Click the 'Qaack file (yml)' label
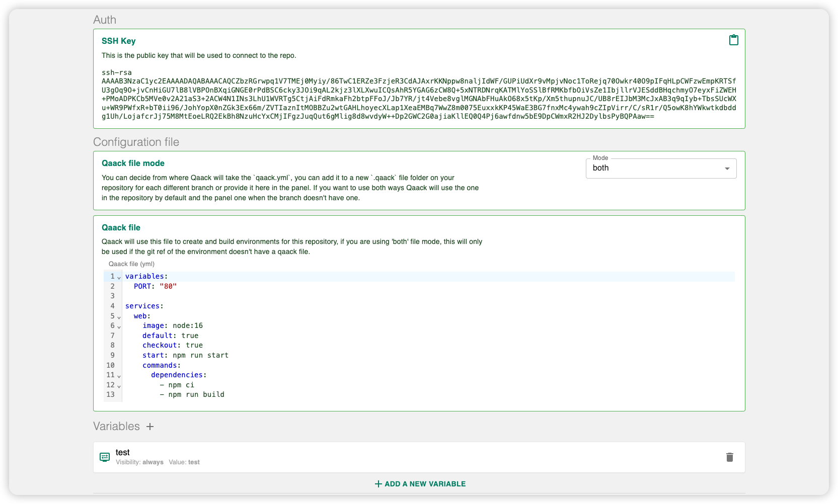Viewport: 838px width, 504px height. (131, 264)
